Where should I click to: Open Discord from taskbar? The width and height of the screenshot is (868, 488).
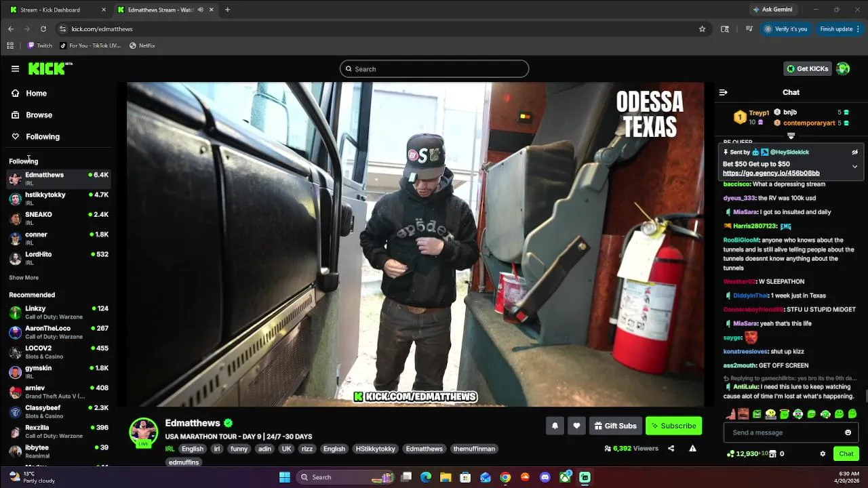pyautogui.click(x=545, y=477)
